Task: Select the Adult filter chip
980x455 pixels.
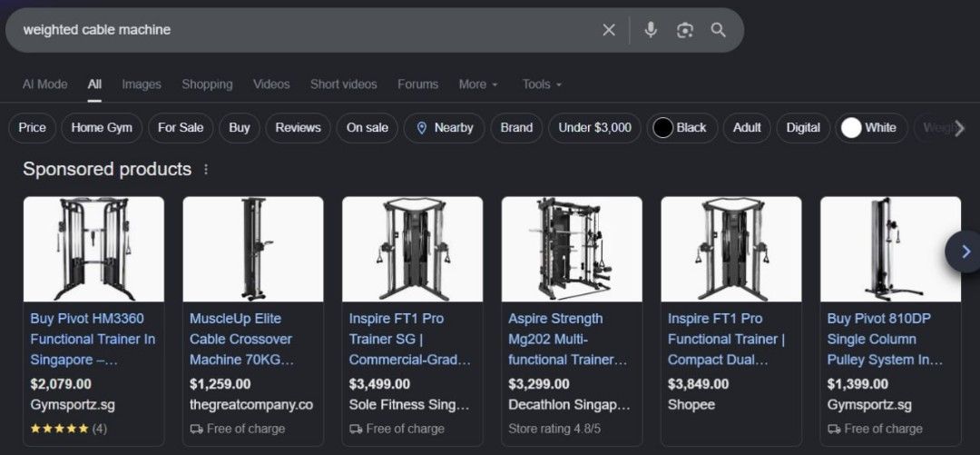Action: [x=747, y=128]
